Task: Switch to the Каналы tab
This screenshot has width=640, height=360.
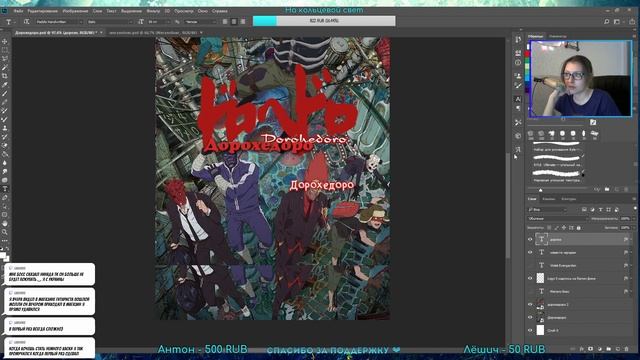Action: (x=548, y=199)
